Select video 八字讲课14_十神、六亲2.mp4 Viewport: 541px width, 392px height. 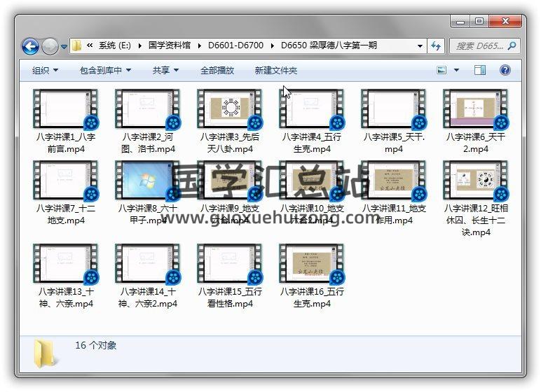pos(148,276)
